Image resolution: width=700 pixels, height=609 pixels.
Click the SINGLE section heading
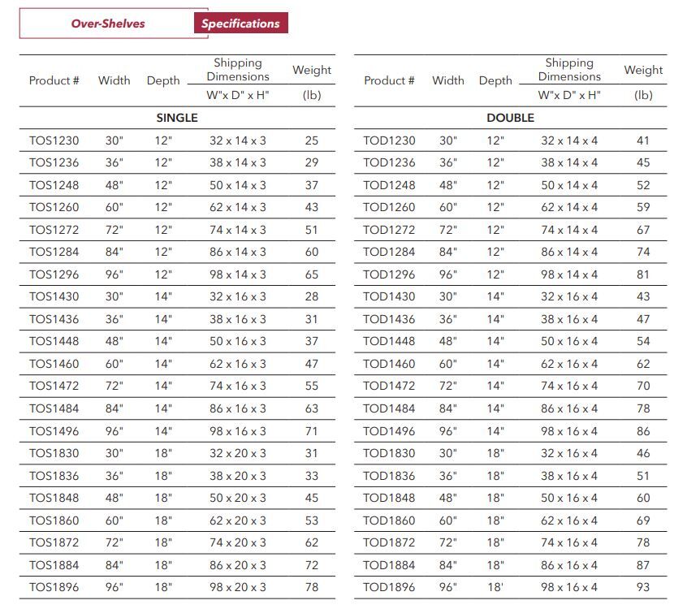[x=177, y=118]
